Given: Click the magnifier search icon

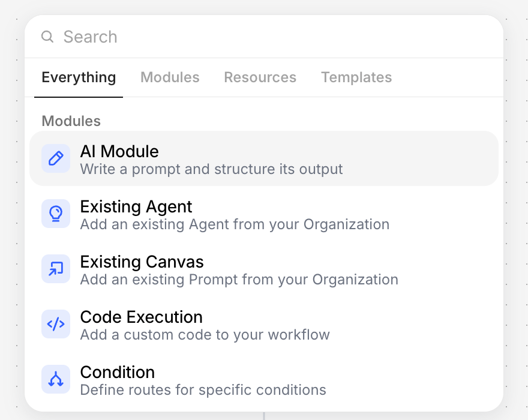Looking at the screenshot, I should pyautogui.click(x=47, y=37).
